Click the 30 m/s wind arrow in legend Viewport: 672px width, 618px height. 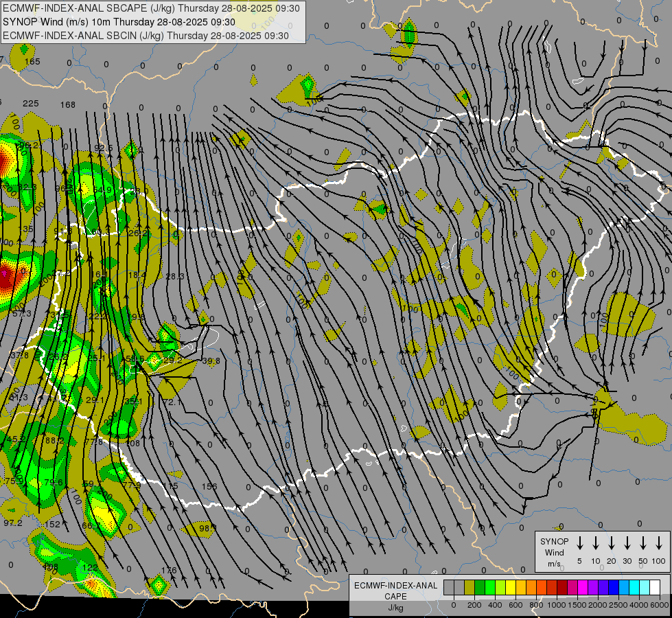(x=627, y=543)
